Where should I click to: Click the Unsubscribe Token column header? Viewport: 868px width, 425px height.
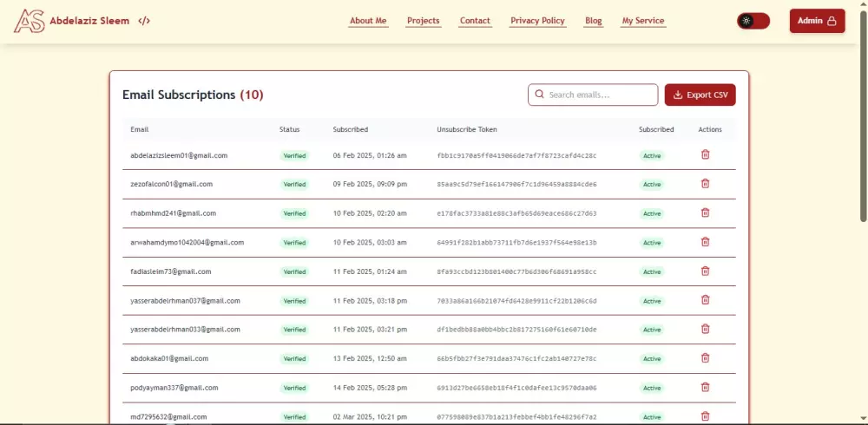[x=467, y=129]
